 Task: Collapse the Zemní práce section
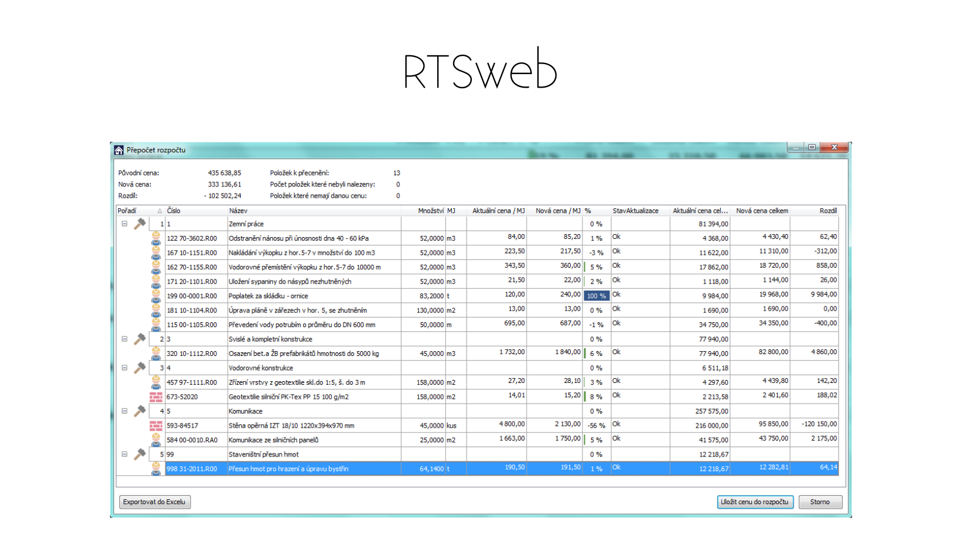(x=124, y=224)
